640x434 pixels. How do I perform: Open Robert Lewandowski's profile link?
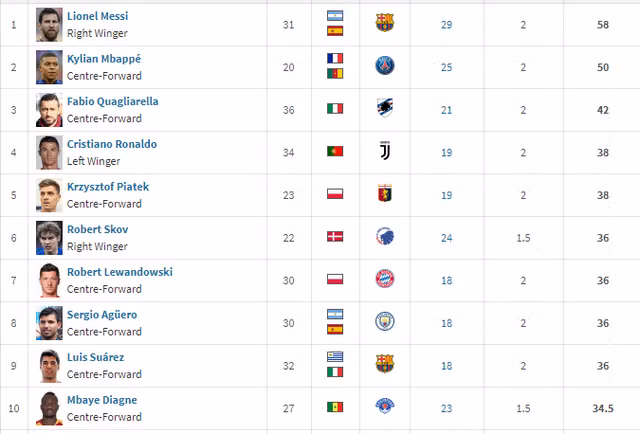point(119,272)
